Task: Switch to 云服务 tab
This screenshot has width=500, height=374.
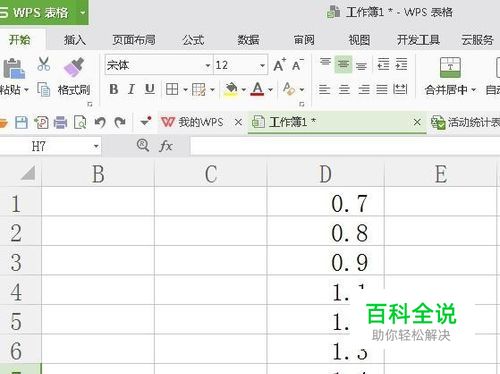Action: pyautogui.click(x=477, y=40)
